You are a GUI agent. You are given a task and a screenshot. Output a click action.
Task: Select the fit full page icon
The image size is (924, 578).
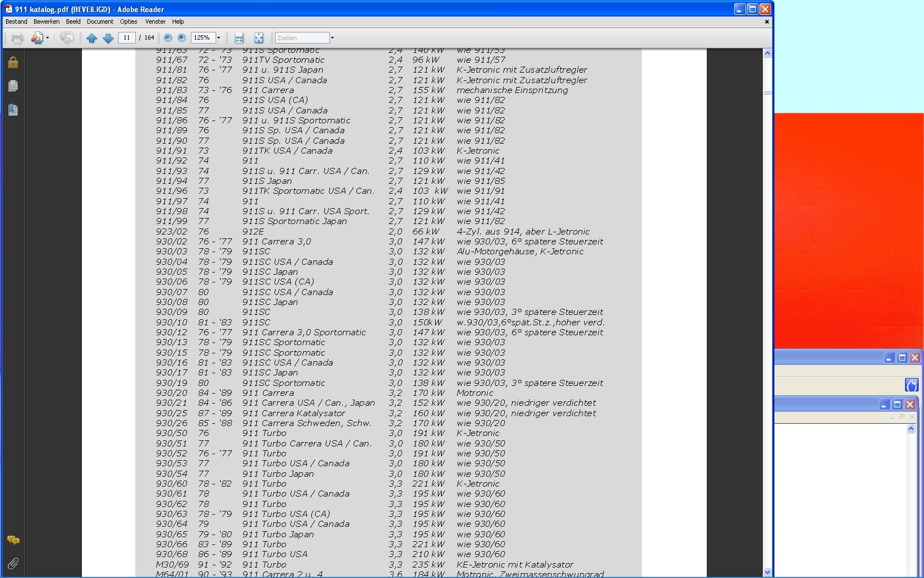(258, 38)
